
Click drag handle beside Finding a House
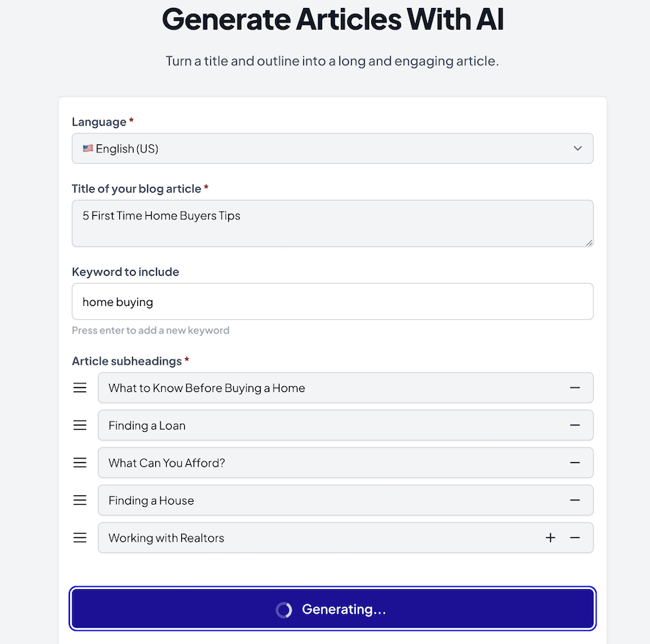coord(80,500)
